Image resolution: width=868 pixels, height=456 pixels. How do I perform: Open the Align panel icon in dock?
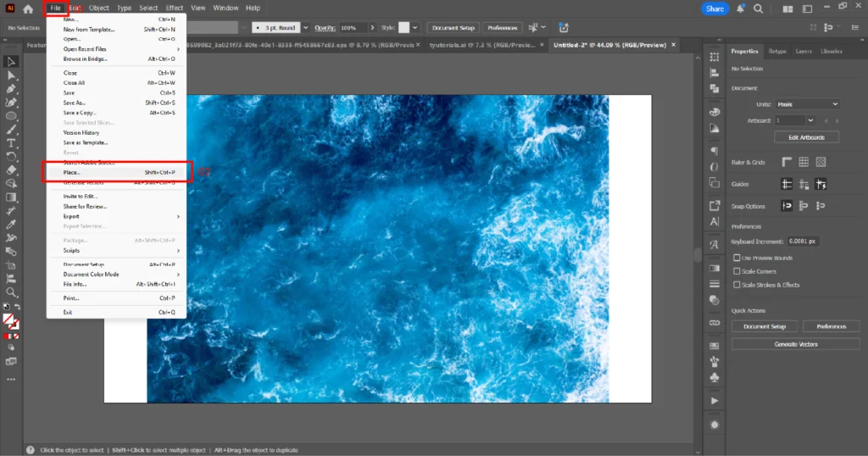pyautogui.click(x=715, y=73)
